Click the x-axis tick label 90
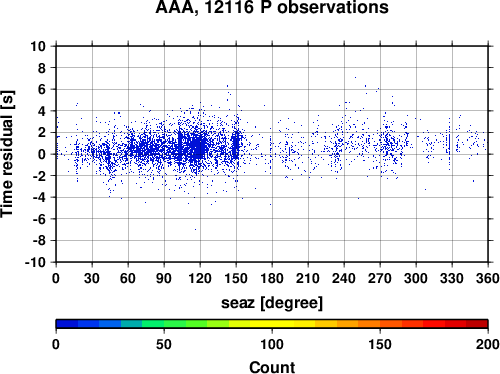The image size is (500, 374). 164,278
